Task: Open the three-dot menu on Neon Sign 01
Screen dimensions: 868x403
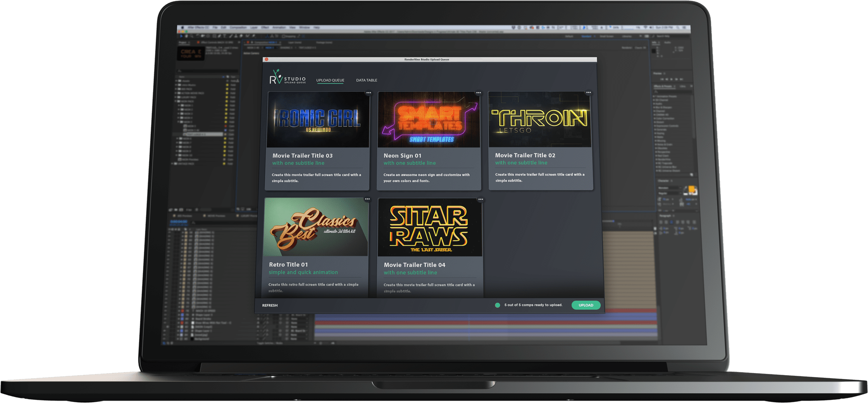Action: [479, 93]
